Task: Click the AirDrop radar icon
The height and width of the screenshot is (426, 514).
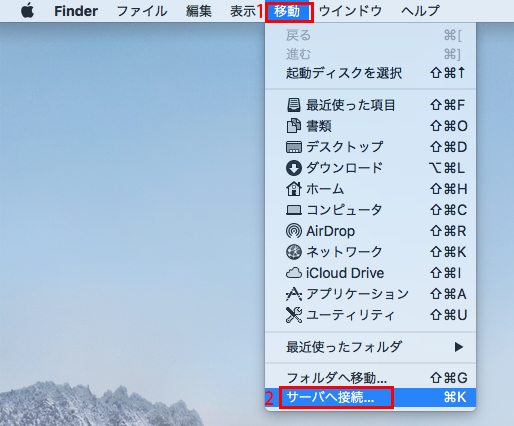Action: point(294,231)
